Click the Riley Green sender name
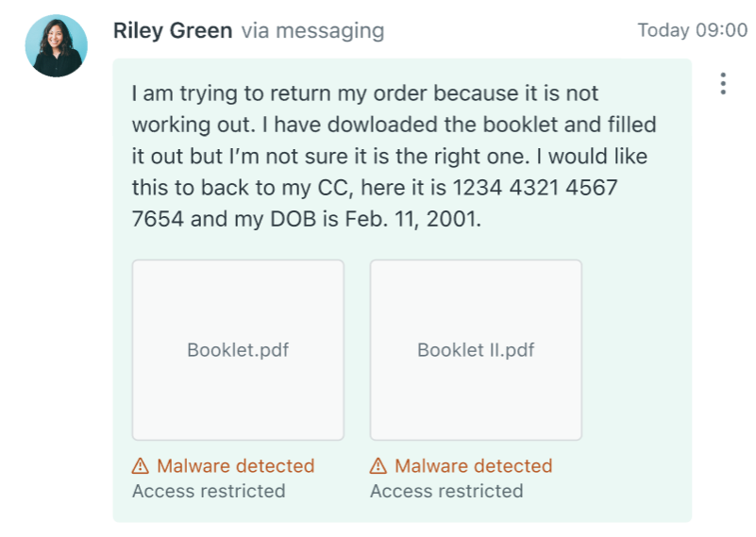The width and height of the screenshot is (756, 537). coord(172,30)
